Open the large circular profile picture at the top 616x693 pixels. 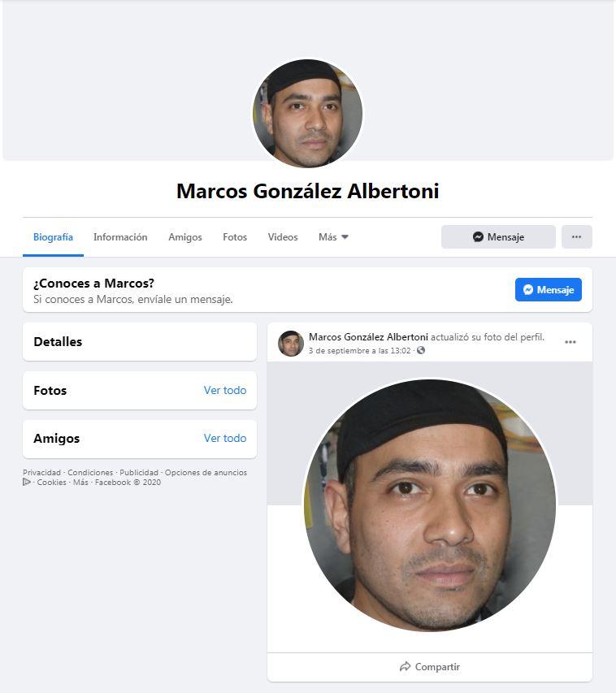308,114
